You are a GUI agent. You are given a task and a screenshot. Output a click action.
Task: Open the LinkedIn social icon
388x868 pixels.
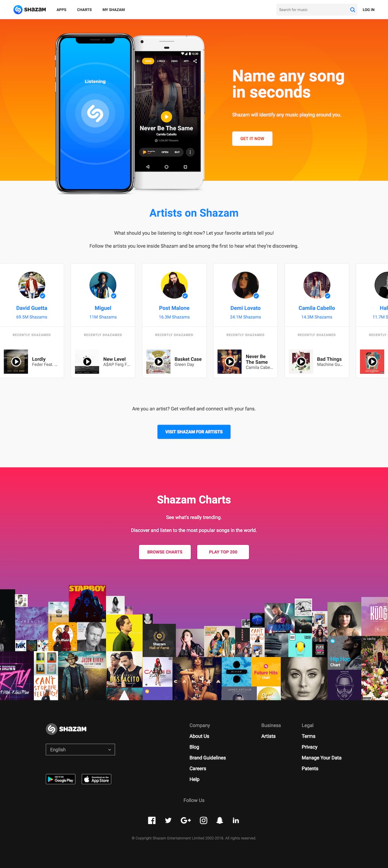(236, 820)
